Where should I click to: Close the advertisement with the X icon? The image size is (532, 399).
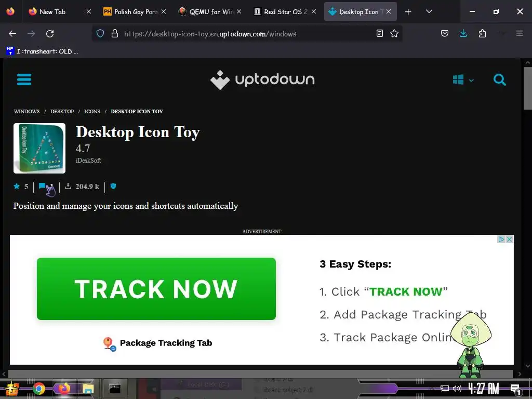coord(509,239)
